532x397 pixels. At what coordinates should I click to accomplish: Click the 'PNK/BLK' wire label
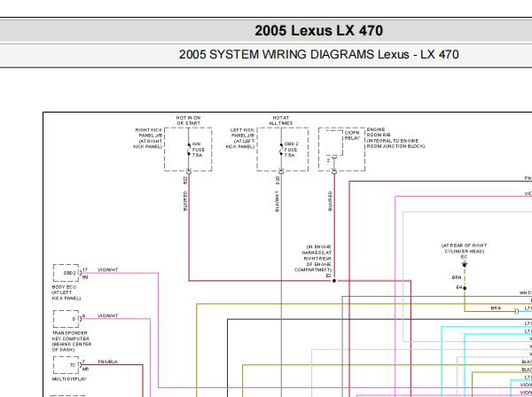[x=108, y=362]
